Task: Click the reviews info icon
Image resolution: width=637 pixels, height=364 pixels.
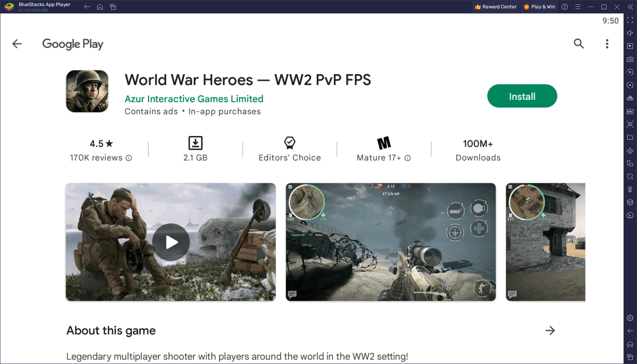Action: point(129,158)
